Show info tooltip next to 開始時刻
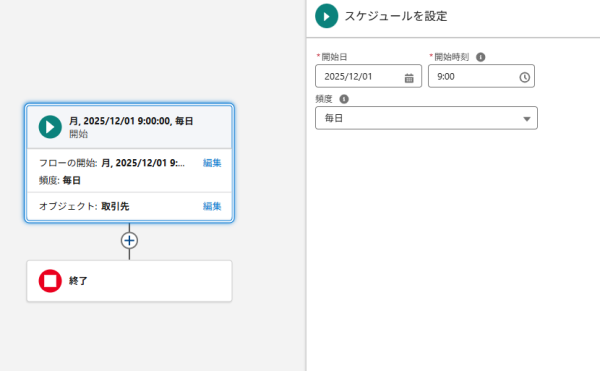The height and width of the screenshot is (371, 600). tap(481, 57)
